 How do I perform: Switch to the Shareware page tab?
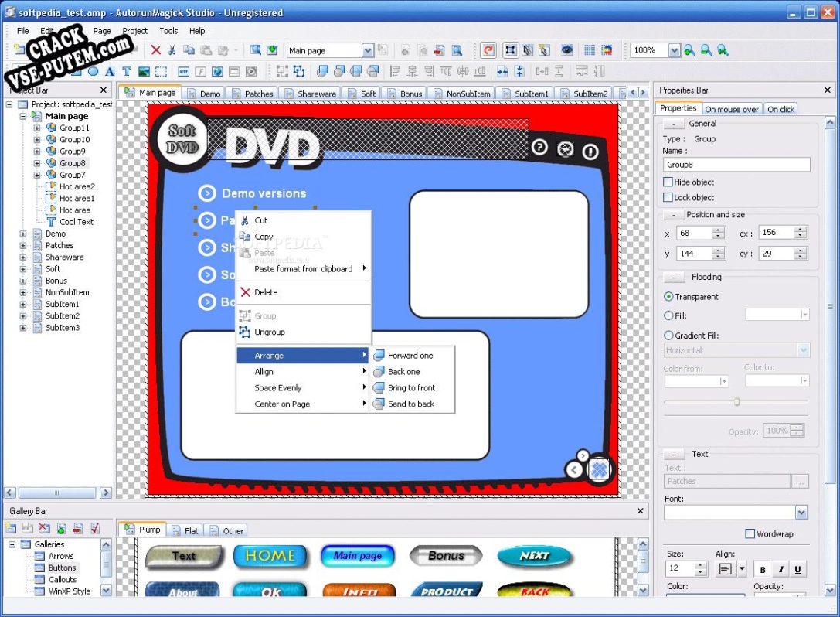[311, 94]
